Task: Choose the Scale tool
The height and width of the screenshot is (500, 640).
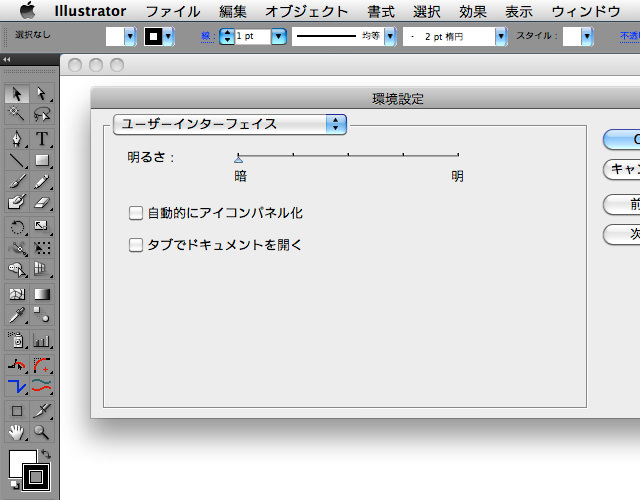Action: pos(42,227)
